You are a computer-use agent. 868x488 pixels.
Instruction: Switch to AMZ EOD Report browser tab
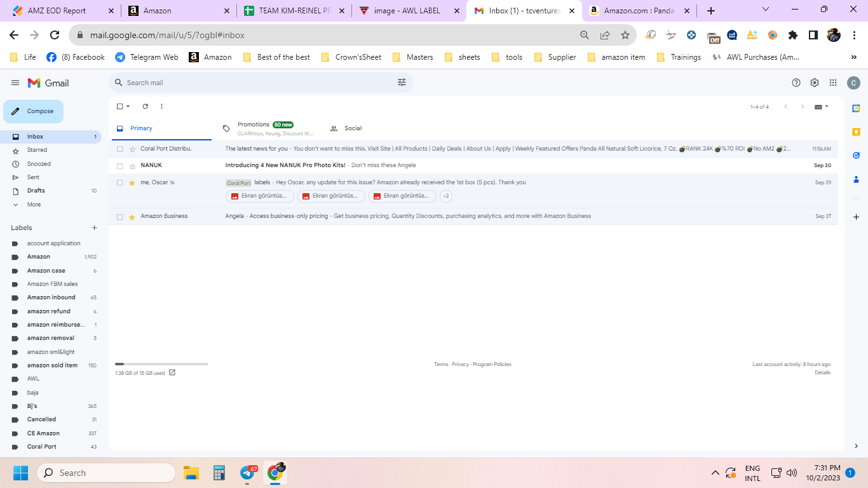coord(62,10)
